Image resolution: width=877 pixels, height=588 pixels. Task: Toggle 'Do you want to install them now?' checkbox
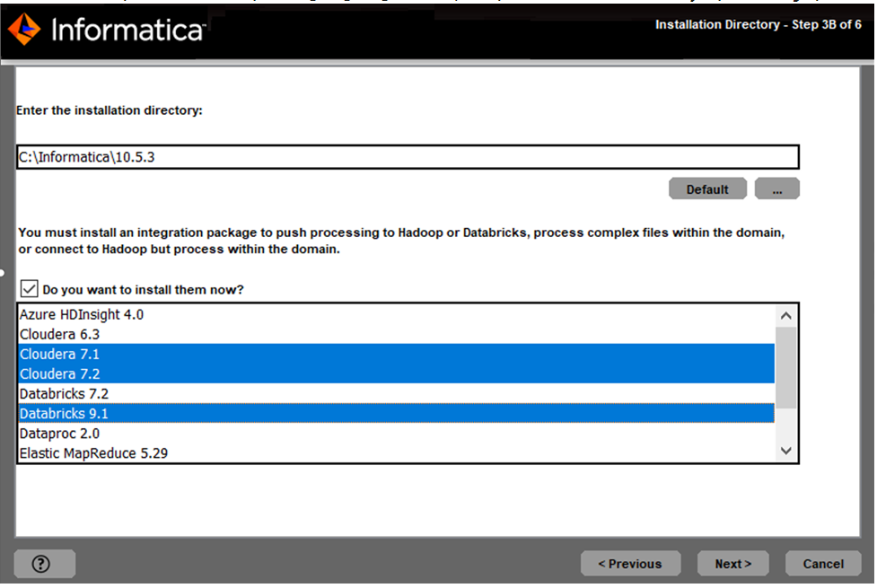[x=29, y=289]
